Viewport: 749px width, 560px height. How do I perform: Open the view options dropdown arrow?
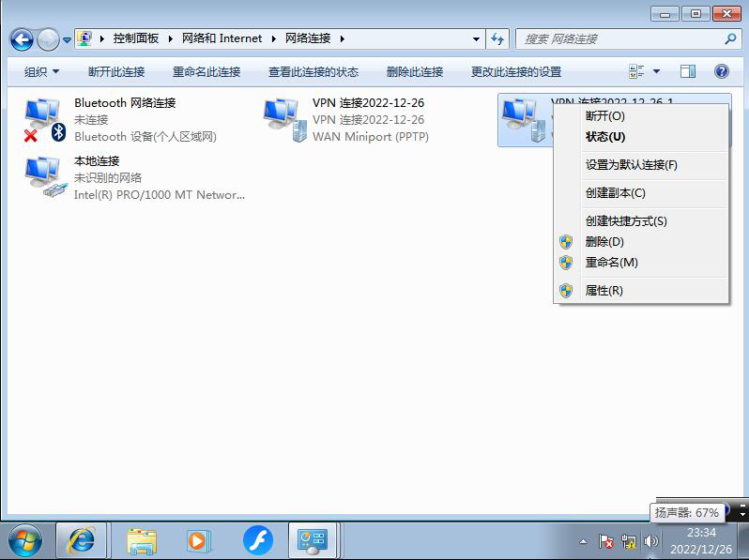coord(656,71)
